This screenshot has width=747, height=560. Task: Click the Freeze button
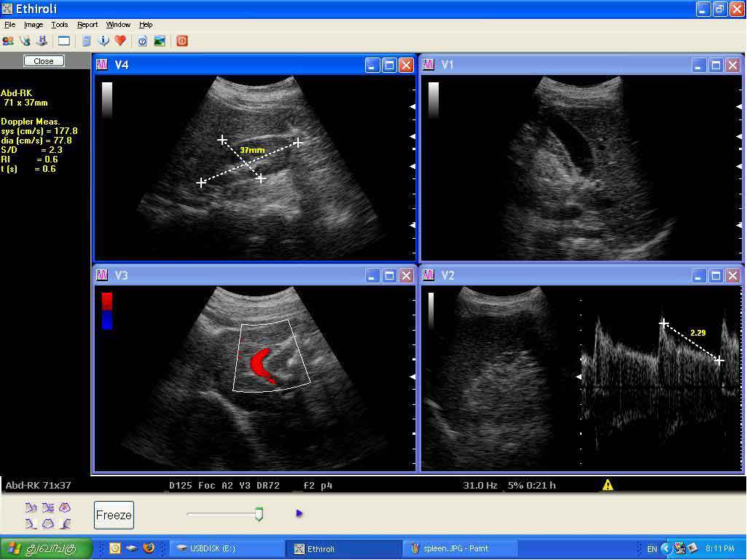coord(114,516)
